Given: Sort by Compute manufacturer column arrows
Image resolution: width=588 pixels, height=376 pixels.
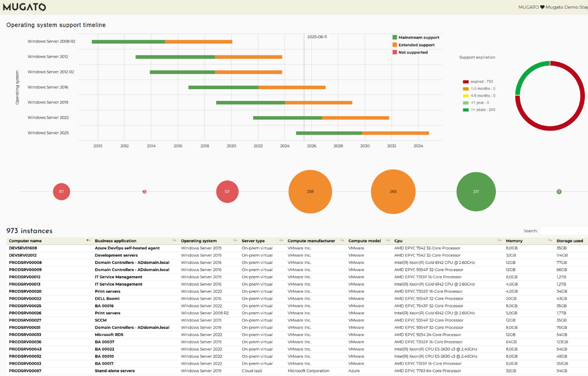Looking at the screenshot, I should [342, 241].
